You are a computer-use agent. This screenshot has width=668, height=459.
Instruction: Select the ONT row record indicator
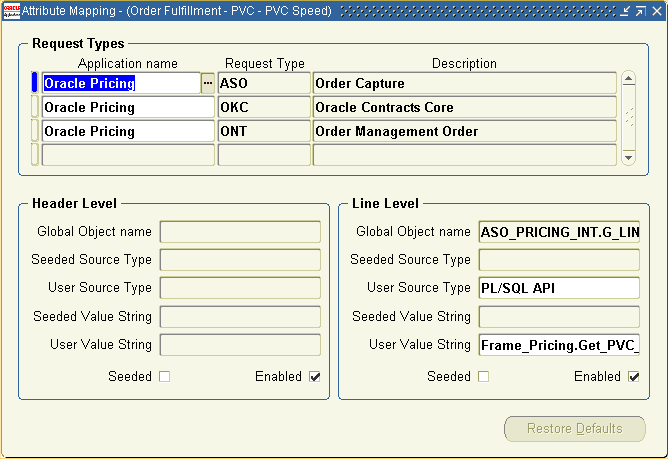[x=35, y=131]
